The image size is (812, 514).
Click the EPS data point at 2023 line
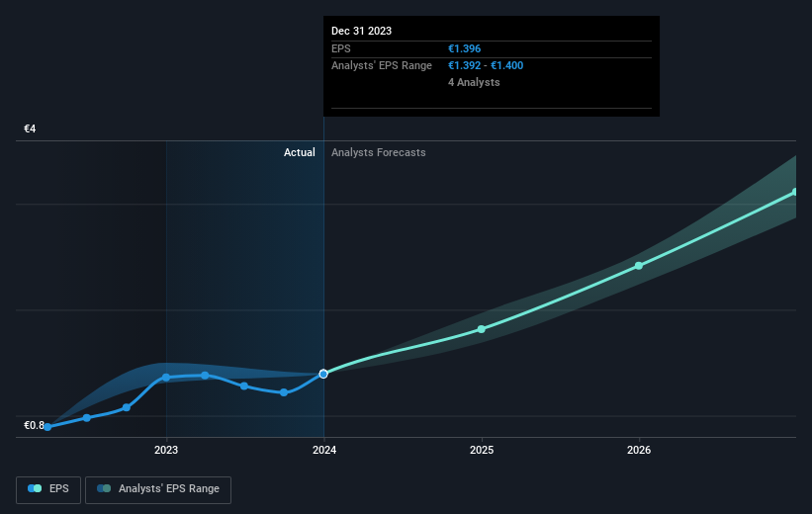click(x=166, y=378)
